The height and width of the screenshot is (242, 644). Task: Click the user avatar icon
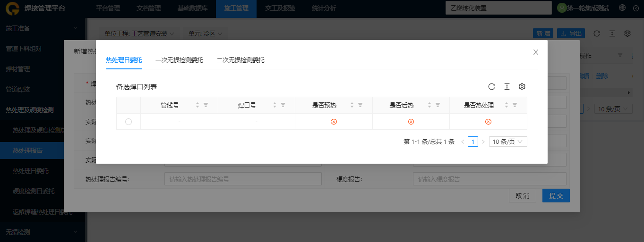562,8
